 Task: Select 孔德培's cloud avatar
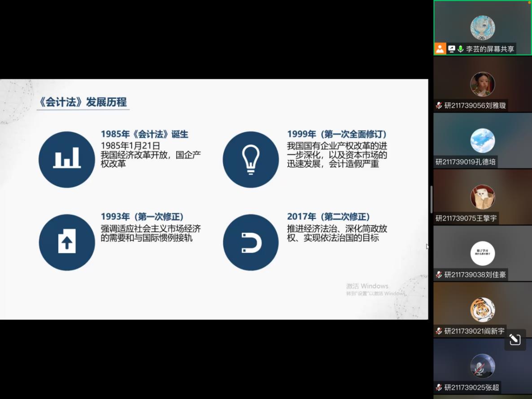click(482, 140)
